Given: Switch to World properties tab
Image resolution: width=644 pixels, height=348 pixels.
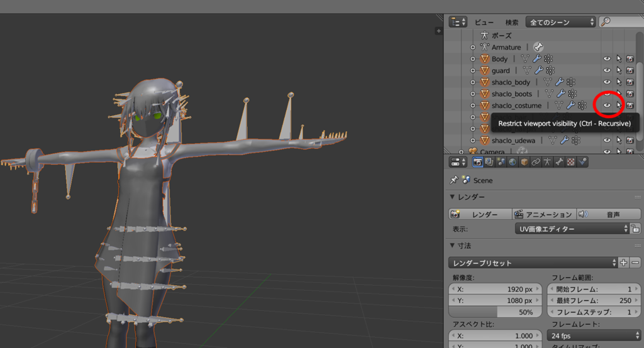Looking at the screenshot, I should pos(513,162).
